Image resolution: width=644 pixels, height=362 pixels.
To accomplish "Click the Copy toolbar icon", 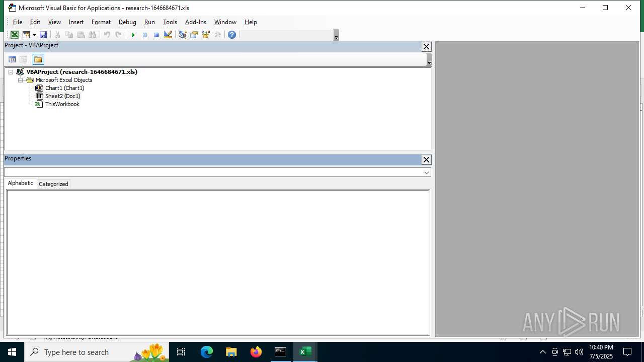I will pos(69,35).
